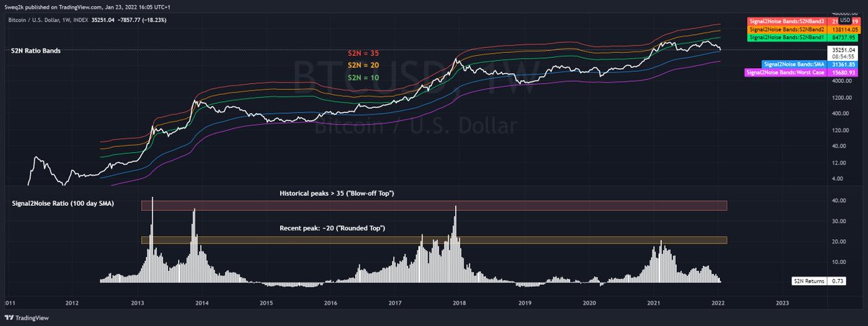Click the Recent peak: ~20 annotation text
The width and height of the screenshot is (868, 326).
click(x=332, y=228)
